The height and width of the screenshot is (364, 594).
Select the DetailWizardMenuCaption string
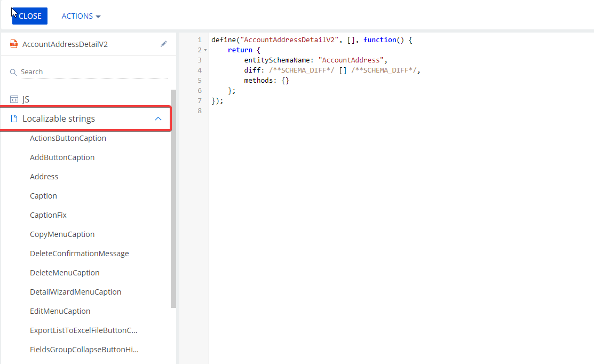coord(76,292)
